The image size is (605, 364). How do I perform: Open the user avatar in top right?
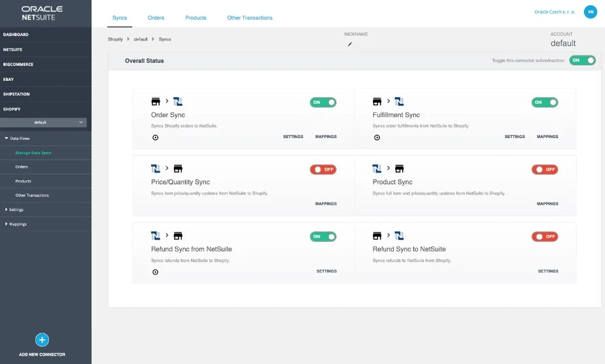point(591,12)
